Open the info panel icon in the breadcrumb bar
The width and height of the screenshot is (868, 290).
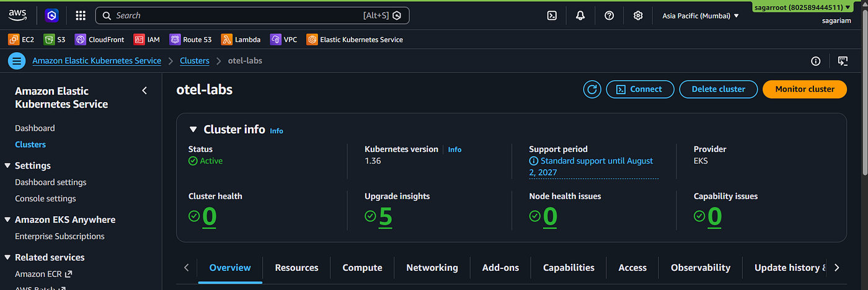pyautogui.click(x=816, y=61)
